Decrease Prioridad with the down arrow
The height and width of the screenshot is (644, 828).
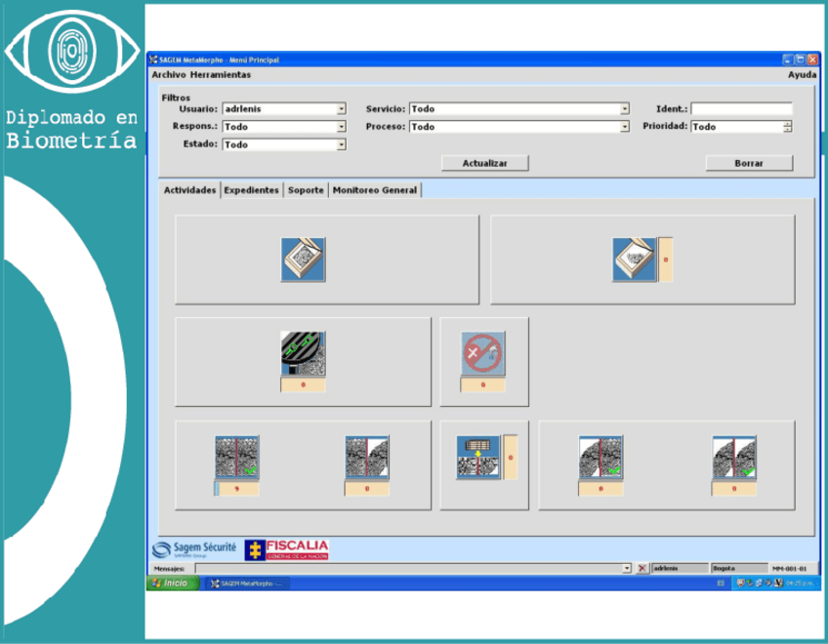point(787,130)
